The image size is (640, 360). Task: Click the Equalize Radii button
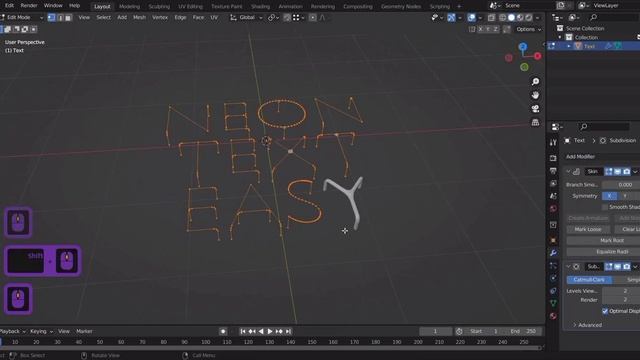click(603, 251)
